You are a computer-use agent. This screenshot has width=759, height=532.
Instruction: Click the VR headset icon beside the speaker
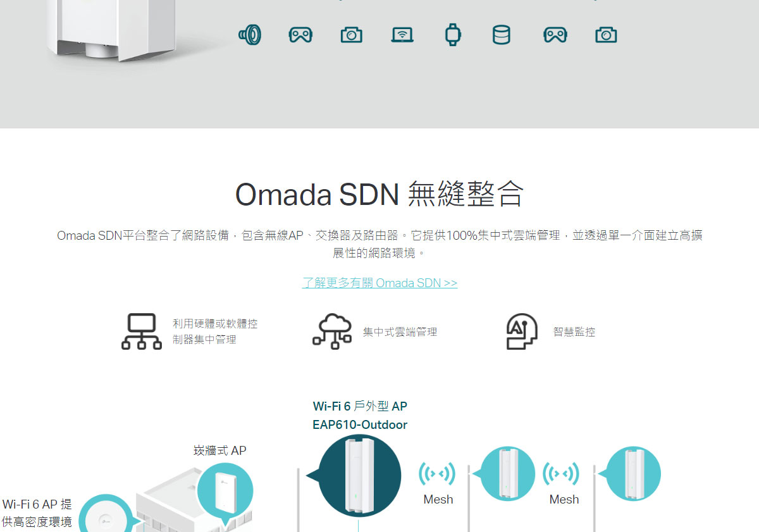300,34
